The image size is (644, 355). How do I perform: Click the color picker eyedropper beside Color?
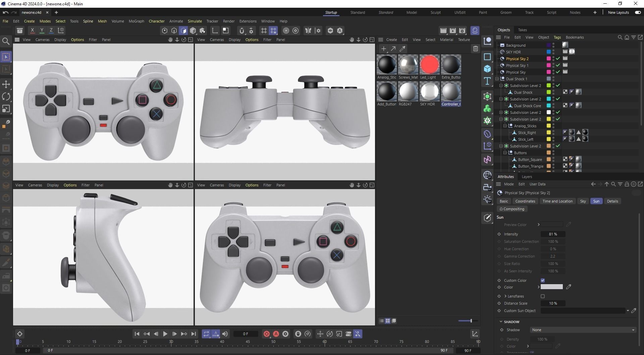(569, 287)
